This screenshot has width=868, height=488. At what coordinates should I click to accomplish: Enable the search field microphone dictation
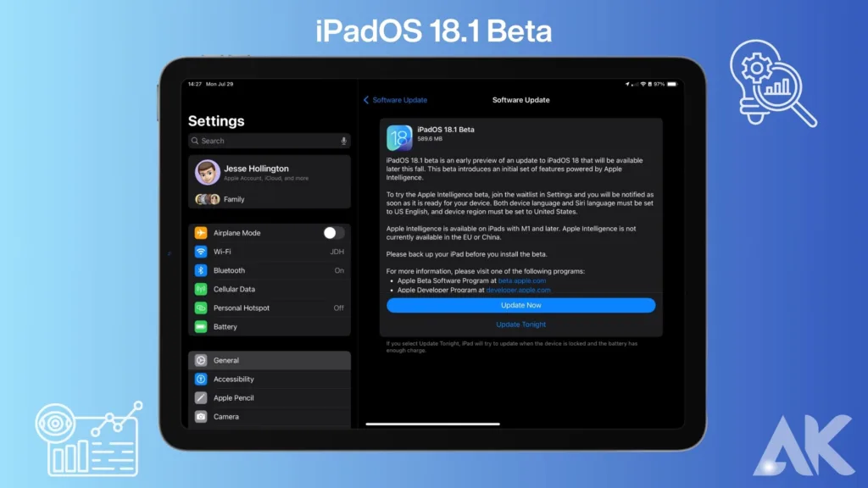coord(343,141)
